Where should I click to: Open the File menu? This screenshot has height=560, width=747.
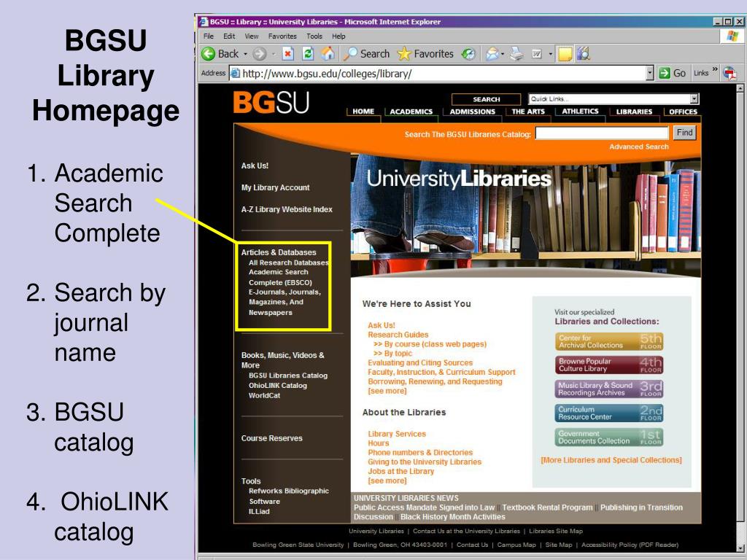tap(209, 36)
